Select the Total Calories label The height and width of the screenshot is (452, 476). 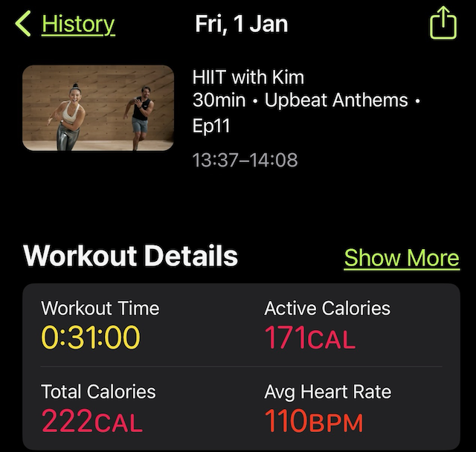98,391
